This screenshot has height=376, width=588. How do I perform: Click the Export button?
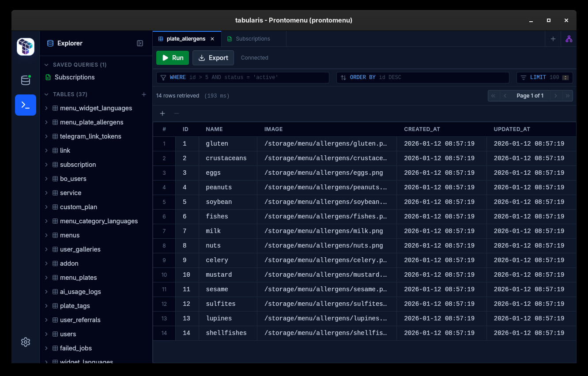(x=213, y=58)
